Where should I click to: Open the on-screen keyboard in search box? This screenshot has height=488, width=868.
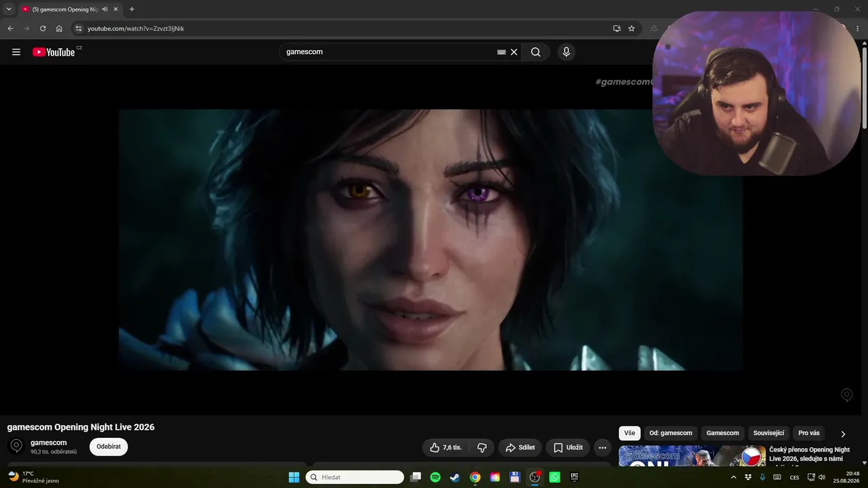pos(501,52)
